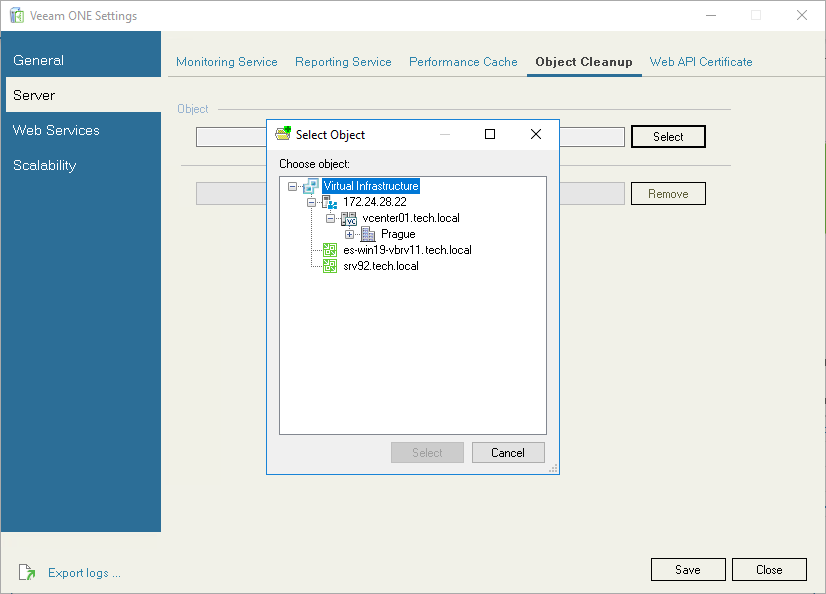Go to Web Services in the sidebar

click(56, 130)
